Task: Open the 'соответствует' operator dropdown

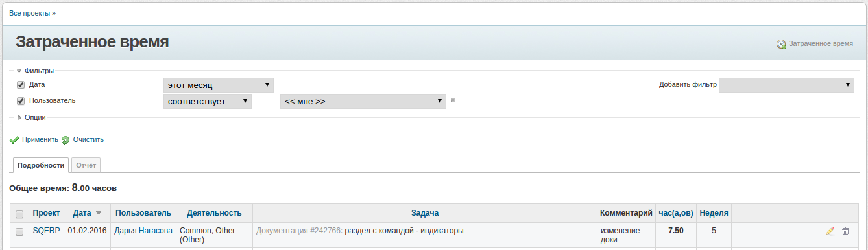Action: 208,101
